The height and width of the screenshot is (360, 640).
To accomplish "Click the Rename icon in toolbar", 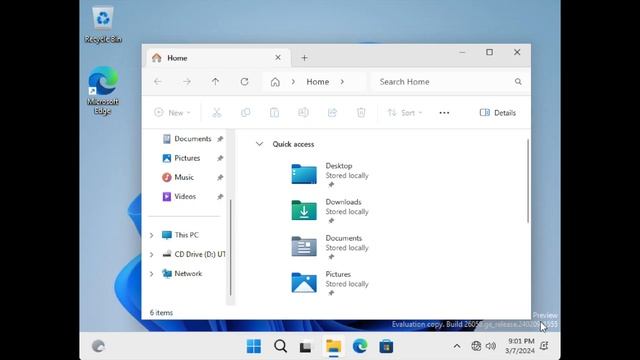I will coord(303,113).
